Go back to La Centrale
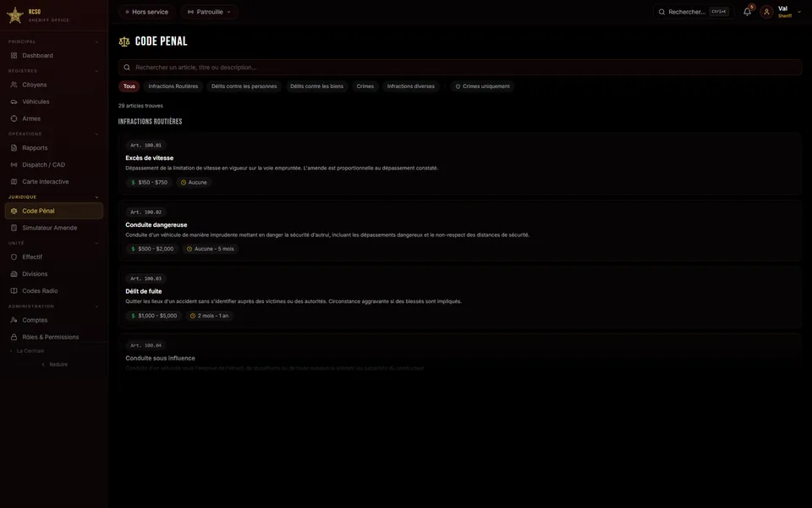This screenshot has height=508, width=812. click(27, 351)
